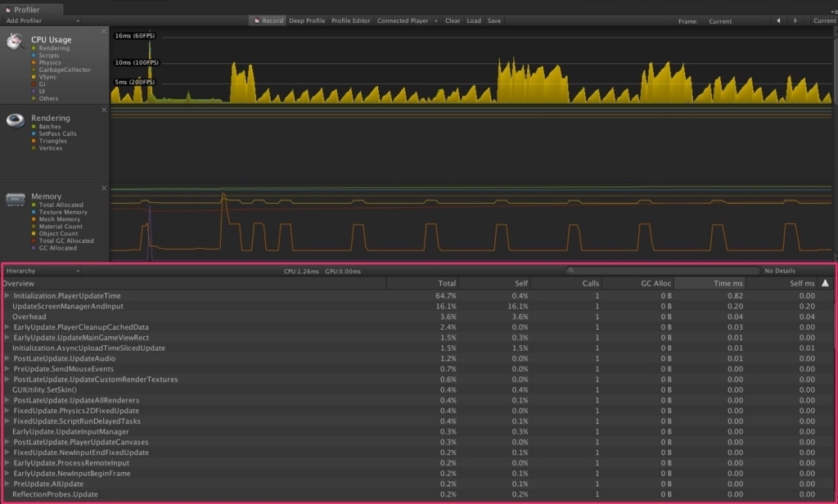The width and height of the screenshot is (838, 504).
Task: Expand Initialization.PlayerUpdateTime row
Action: [x=7, y=295]
